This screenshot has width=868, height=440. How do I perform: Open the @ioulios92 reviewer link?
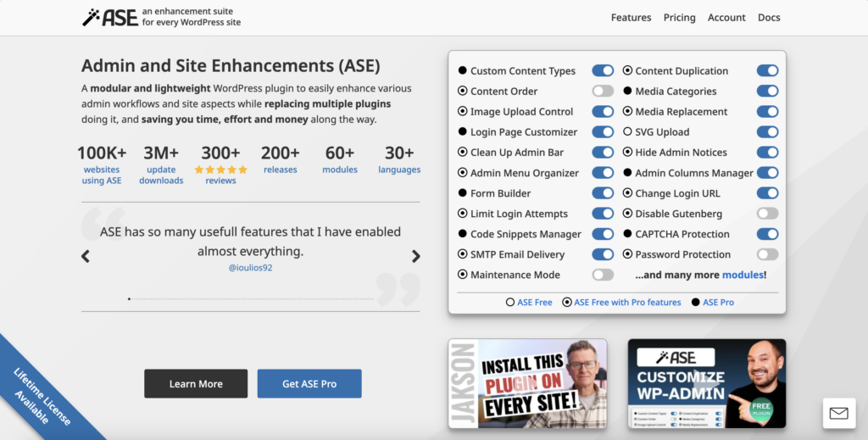250,268
